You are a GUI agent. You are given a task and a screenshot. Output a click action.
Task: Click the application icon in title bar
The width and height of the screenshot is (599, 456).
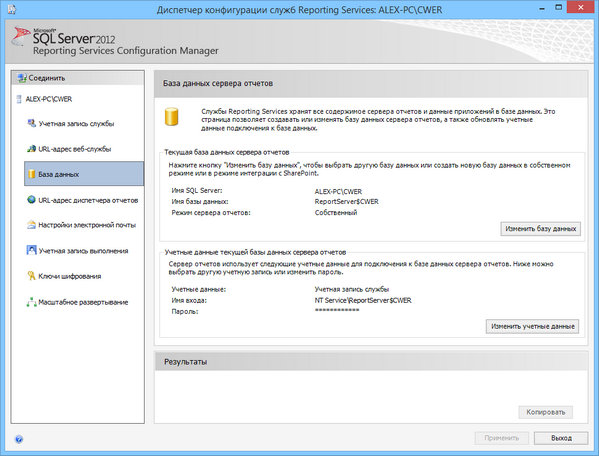[x=11, y=9]
